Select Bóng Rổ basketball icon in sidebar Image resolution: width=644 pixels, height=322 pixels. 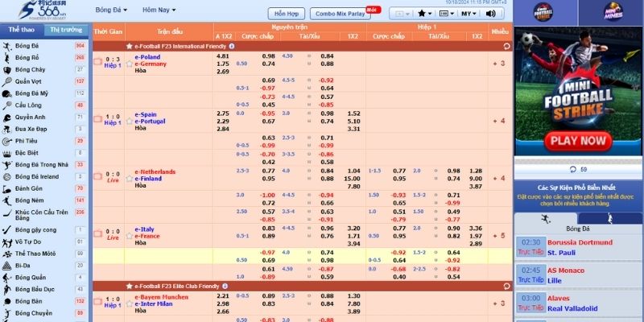pyautogui.click(x=7, y=58)
